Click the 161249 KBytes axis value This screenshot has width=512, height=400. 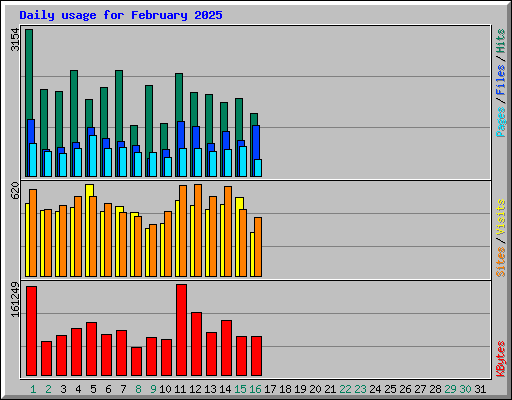click(x=15, y=299)
